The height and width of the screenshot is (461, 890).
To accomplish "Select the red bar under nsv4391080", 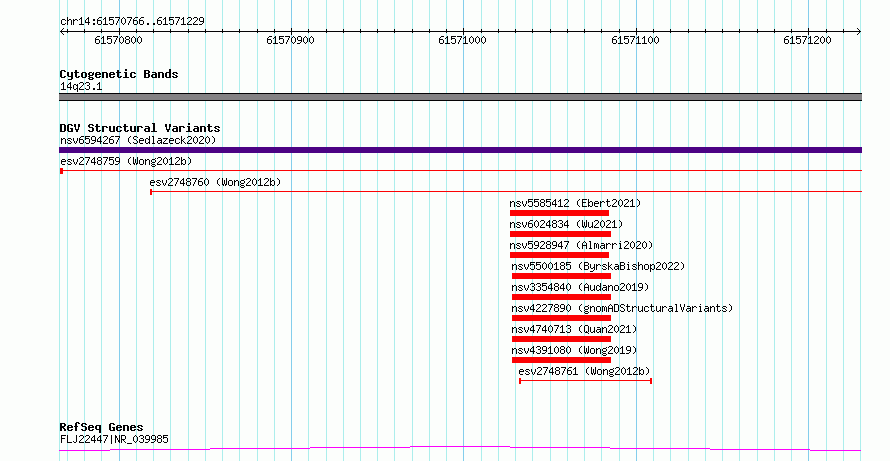I will pyautogui.click(x=561, y=360).
